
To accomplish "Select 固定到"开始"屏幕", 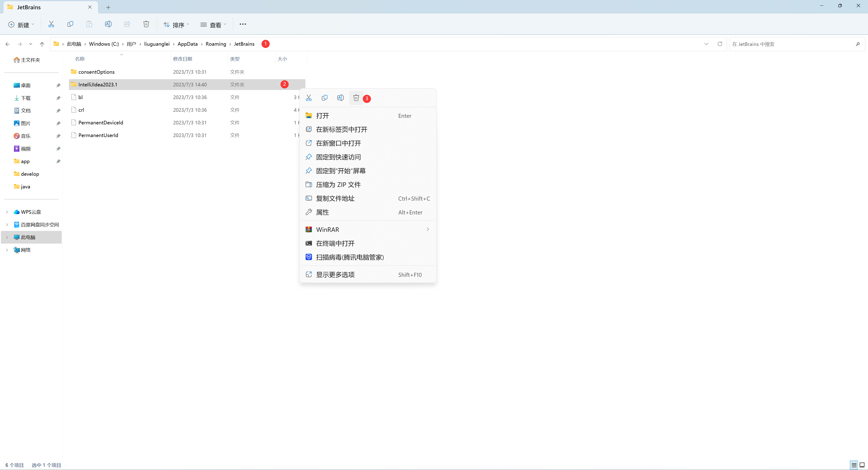I will pos(368,171).
